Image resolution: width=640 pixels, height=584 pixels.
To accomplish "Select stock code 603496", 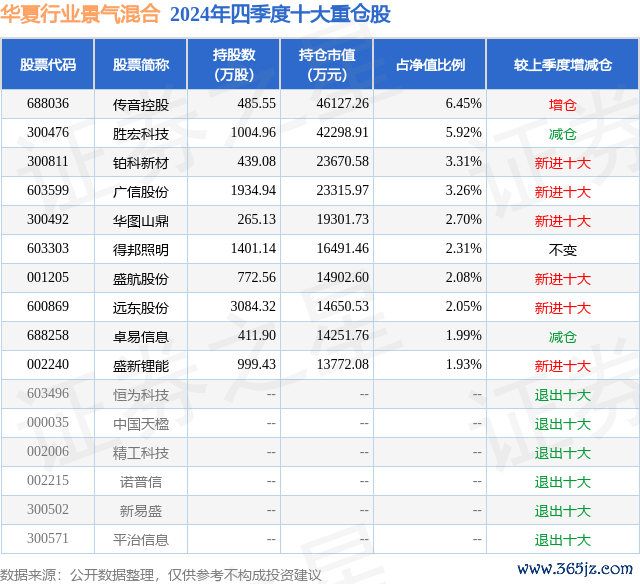I will click(48, 393).
